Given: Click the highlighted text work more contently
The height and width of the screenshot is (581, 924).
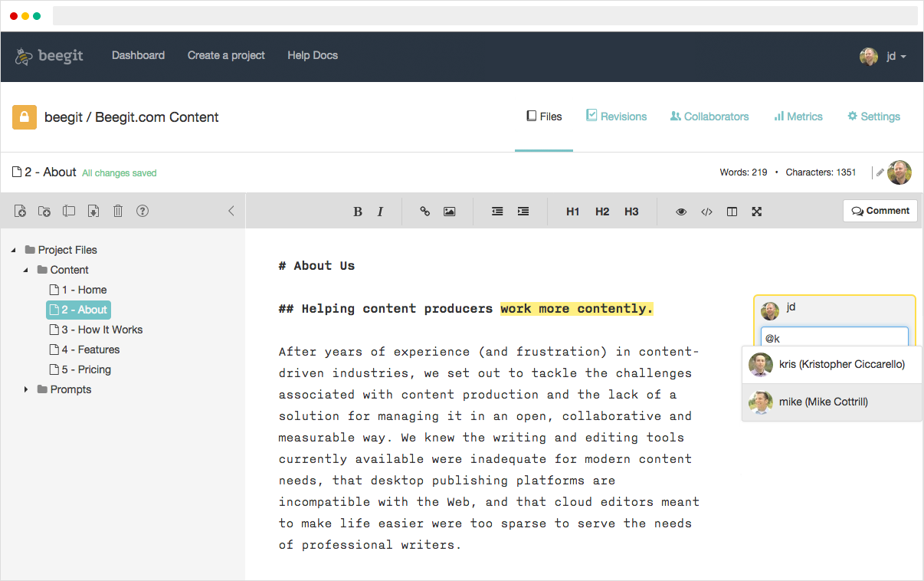Looking at the screenshot, I should click(577, 309).
